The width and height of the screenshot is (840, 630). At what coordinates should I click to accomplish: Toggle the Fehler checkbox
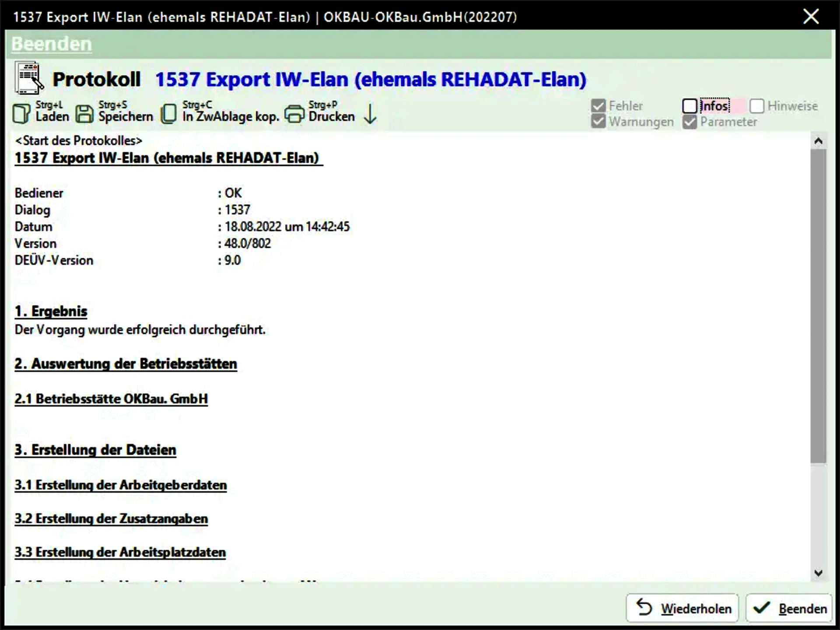pos(598,106)
